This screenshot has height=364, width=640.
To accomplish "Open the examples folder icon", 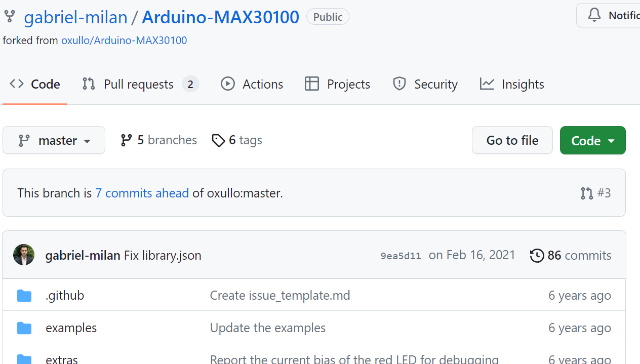I will point(24,328).
